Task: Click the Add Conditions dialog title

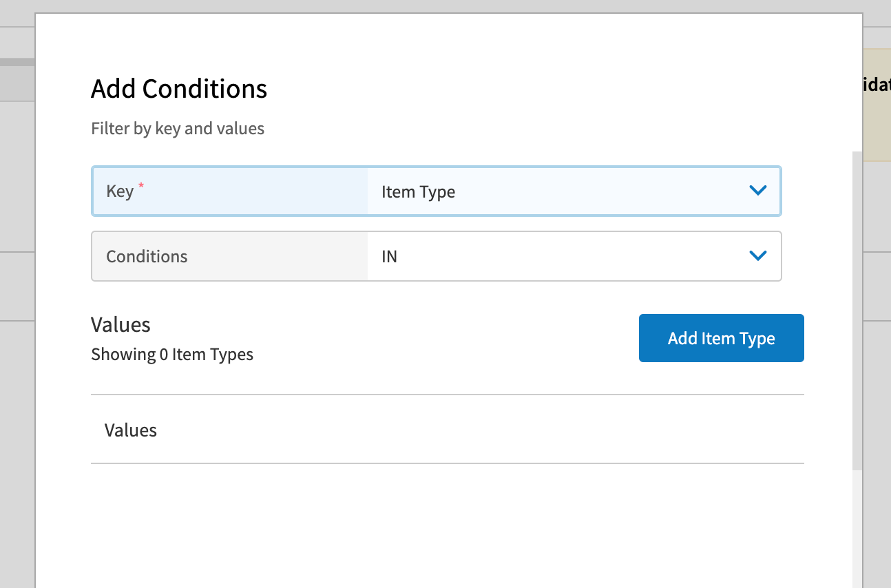Action: click(179, 88)
